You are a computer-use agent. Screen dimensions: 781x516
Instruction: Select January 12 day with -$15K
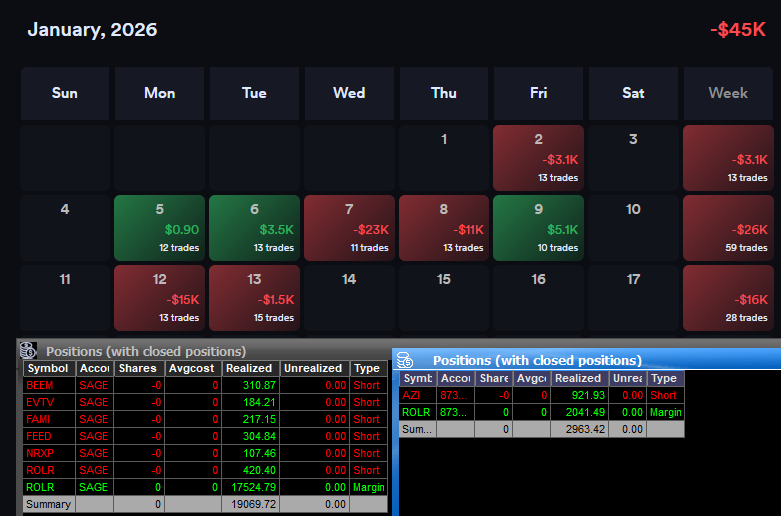pos(159,298)
